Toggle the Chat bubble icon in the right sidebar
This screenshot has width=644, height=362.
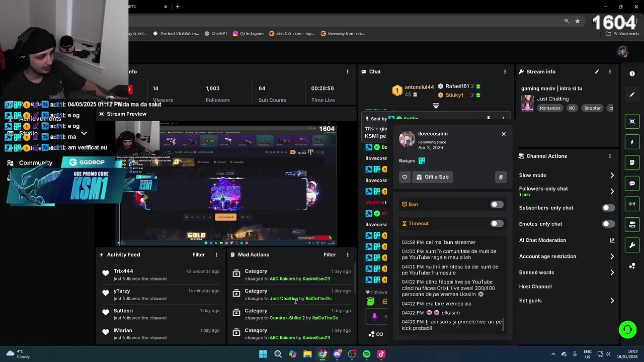coord(632,184)
